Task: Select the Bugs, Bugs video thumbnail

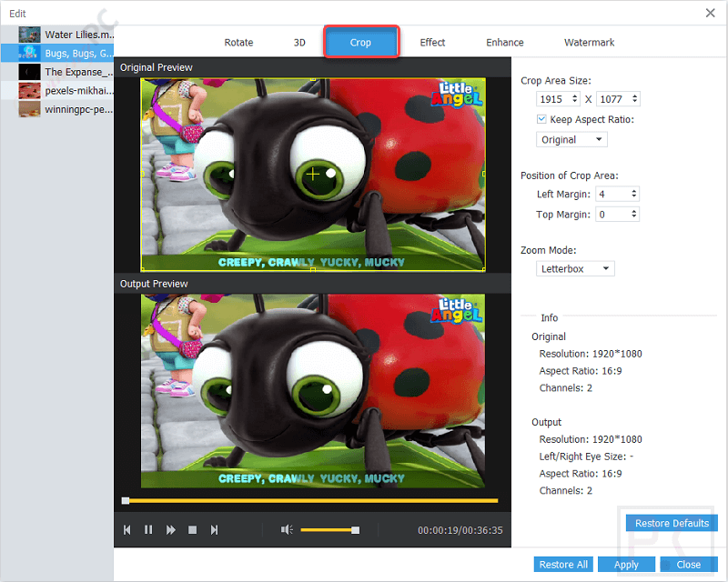Action: [x=30, y=53]
